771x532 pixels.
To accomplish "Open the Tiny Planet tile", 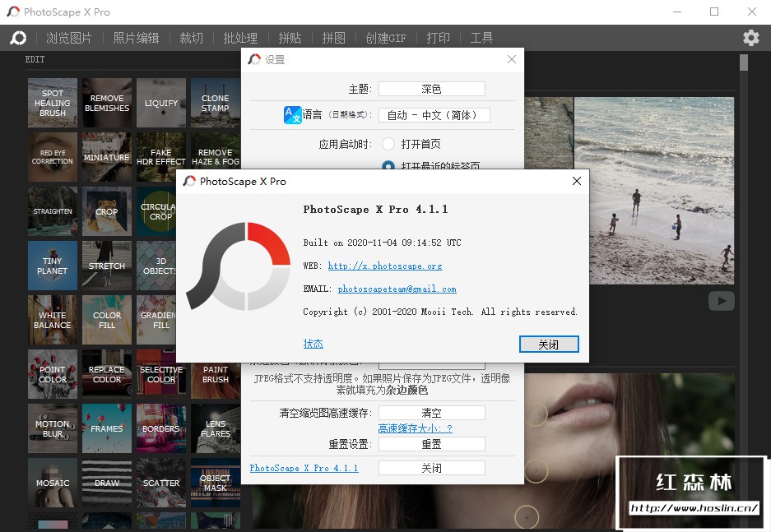I will click(x=53, y=266).
